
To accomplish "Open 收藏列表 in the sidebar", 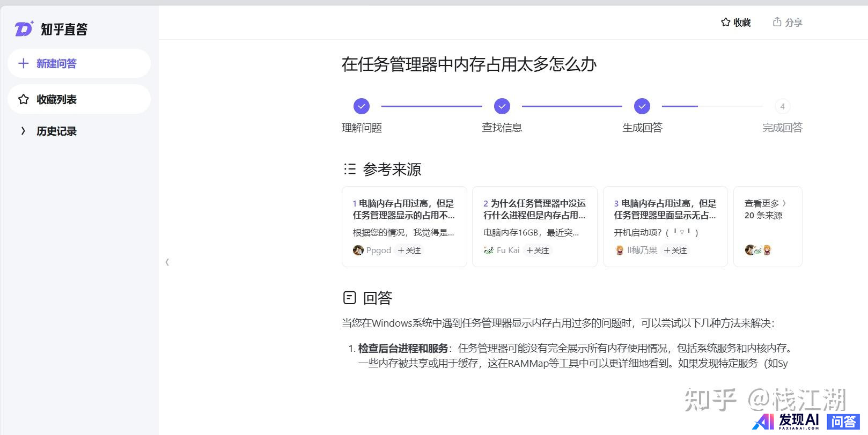I will (x=56, y=99).
